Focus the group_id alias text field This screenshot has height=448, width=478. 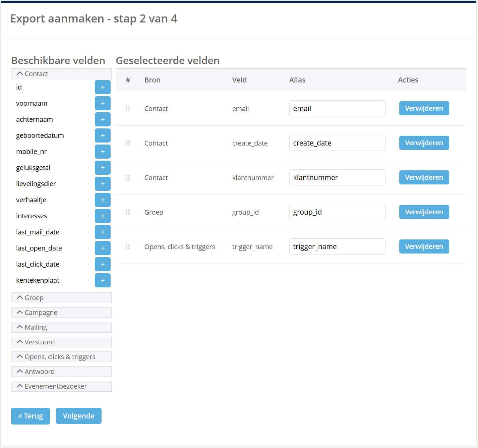tap(337, 212)
